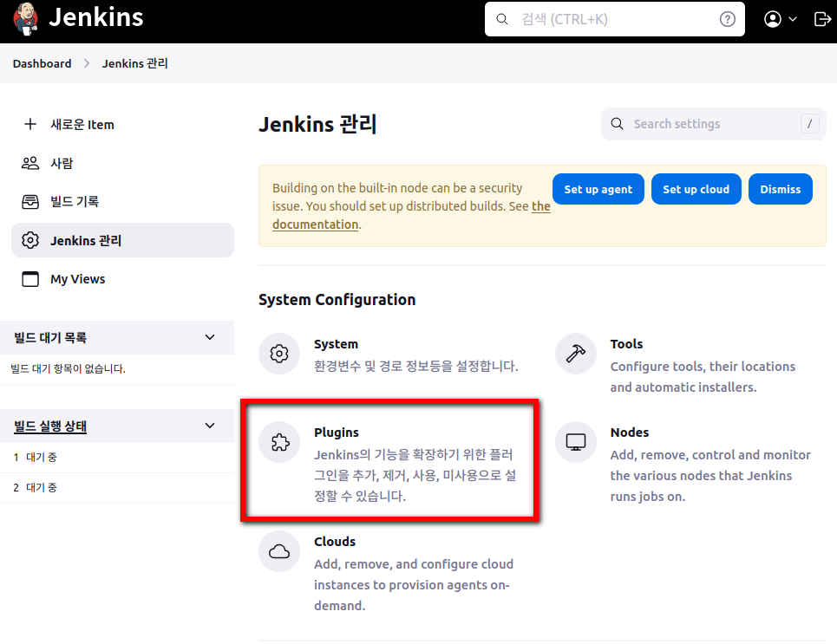Click the magnifier icon in the header search
Image resolution: width=837 pixels, height=644 pixels.
tap(502, 19)
